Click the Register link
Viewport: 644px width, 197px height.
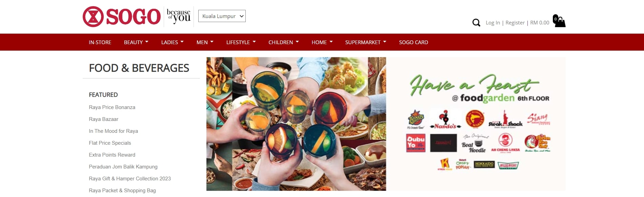pyautogui.click(x=515, y=23)
